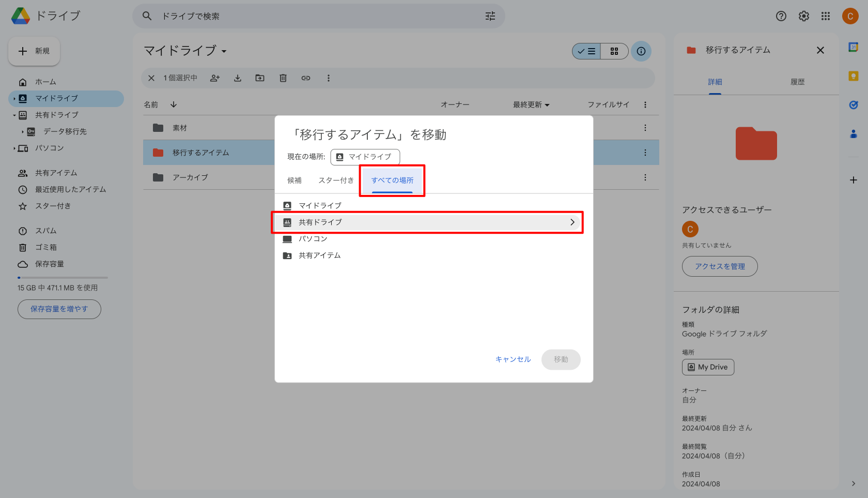Switch to list layout view
This screenshot has width=868, height=498.
(x=586, y=51)
